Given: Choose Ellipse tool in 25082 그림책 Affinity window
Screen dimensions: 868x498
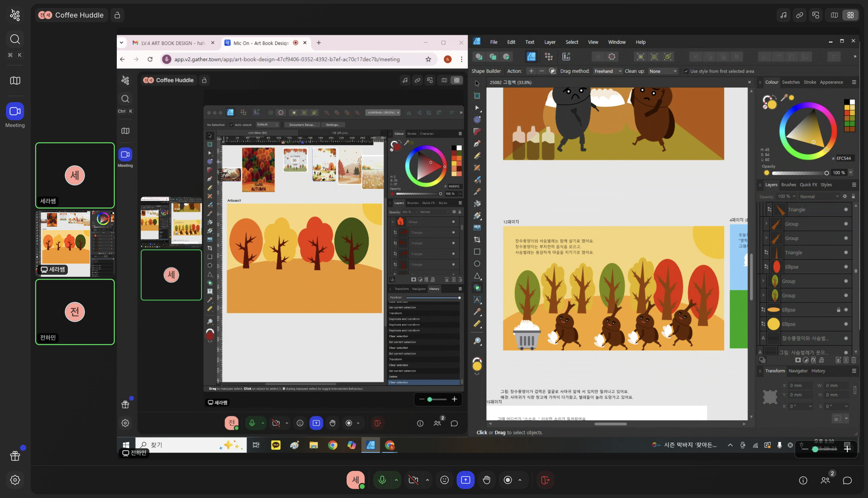Looking at the screenshot, I should click(477, 264).
